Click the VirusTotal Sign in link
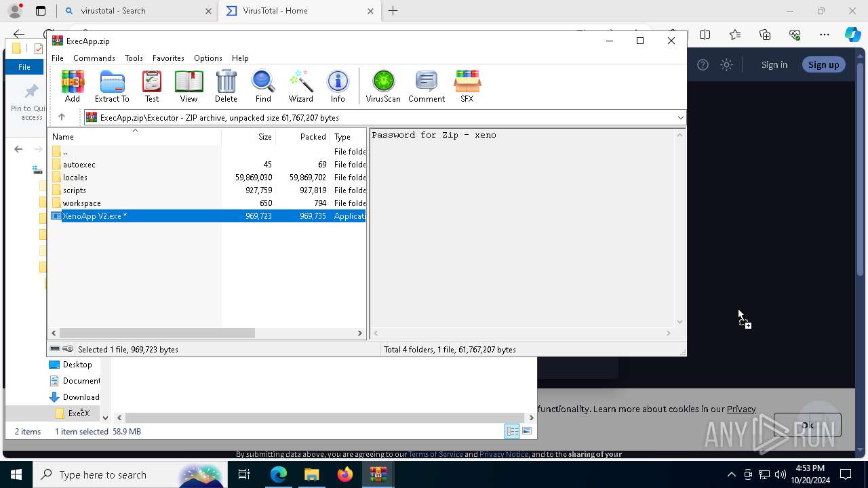 (x=774, y=65)
